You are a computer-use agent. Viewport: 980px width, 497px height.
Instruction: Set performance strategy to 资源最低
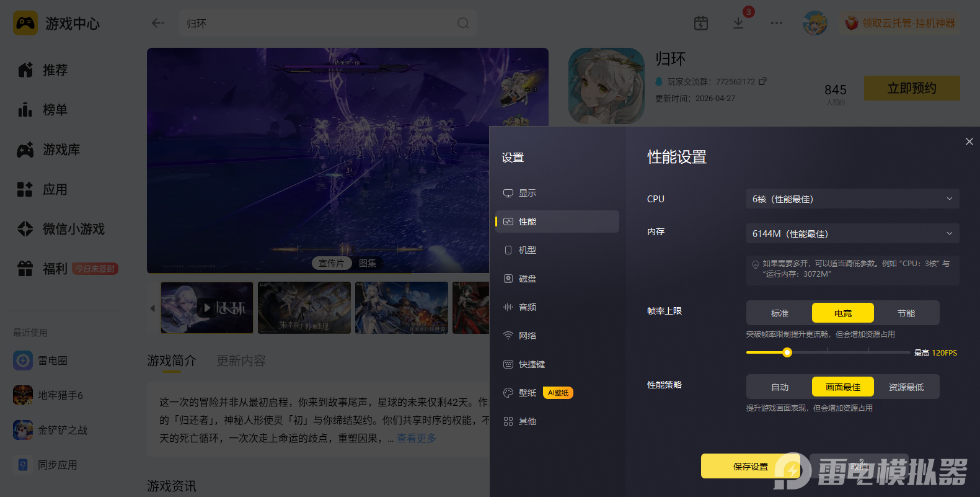click(x=906, y=387)
